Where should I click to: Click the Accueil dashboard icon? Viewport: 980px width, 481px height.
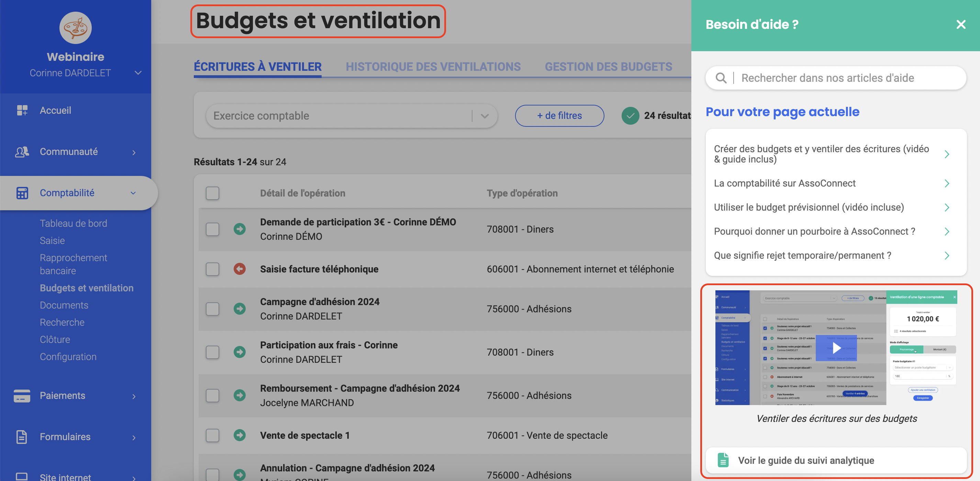click(x=22, y=110)
